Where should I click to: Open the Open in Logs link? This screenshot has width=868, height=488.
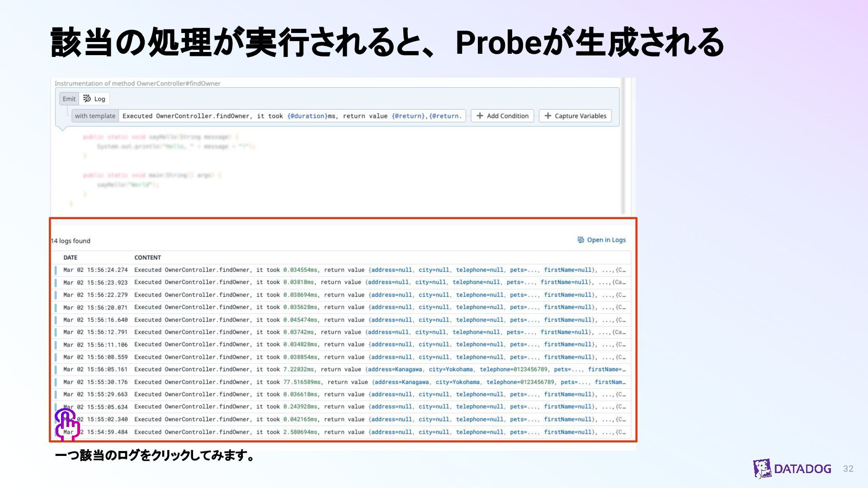tap(606, 240)
